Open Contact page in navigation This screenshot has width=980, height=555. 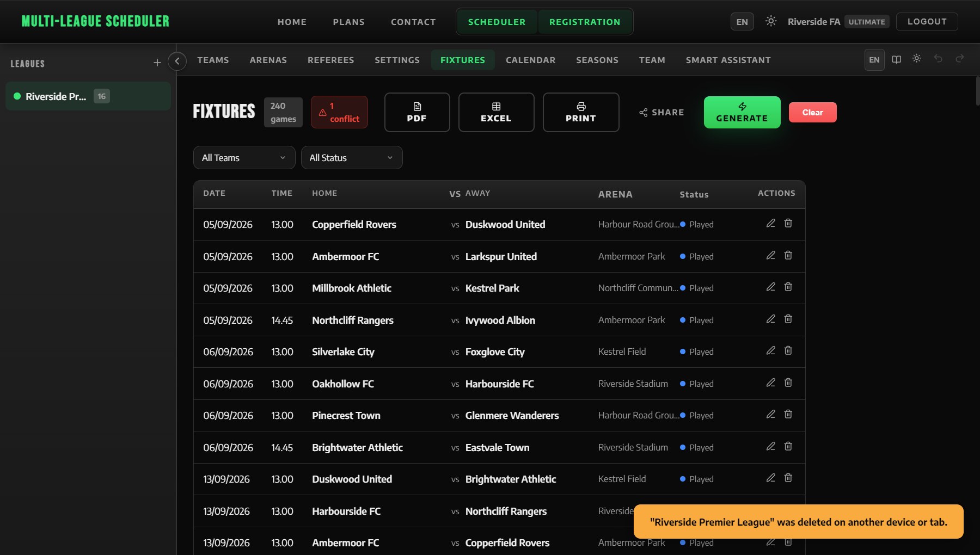[413, 22]
